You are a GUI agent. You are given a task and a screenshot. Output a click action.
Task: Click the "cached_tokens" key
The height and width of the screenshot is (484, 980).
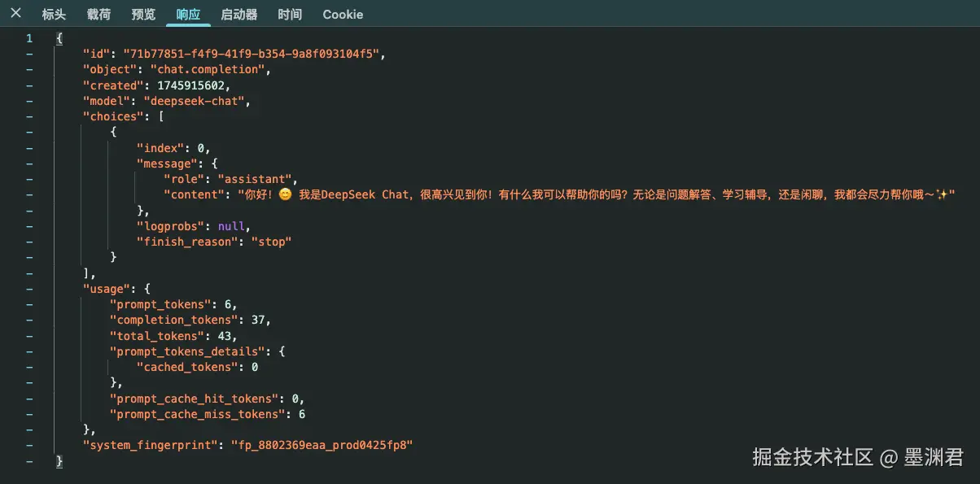188,367
